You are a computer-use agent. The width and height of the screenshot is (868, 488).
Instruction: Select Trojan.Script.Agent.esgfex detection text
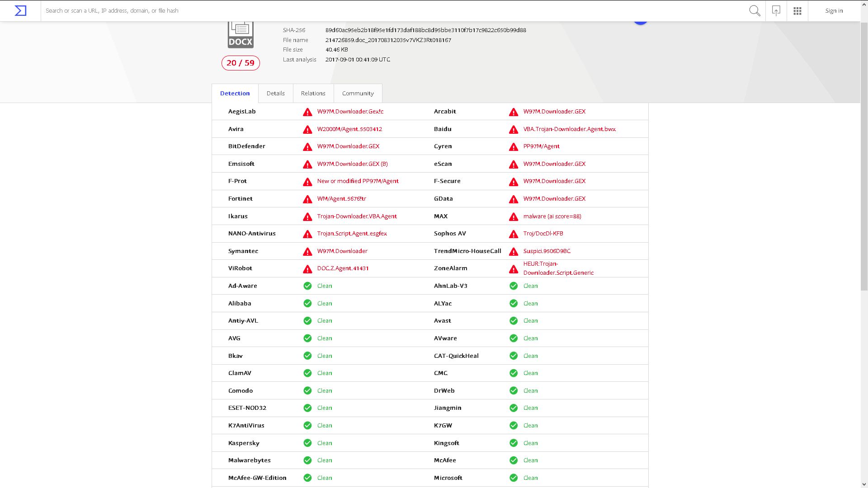[352, 234]
